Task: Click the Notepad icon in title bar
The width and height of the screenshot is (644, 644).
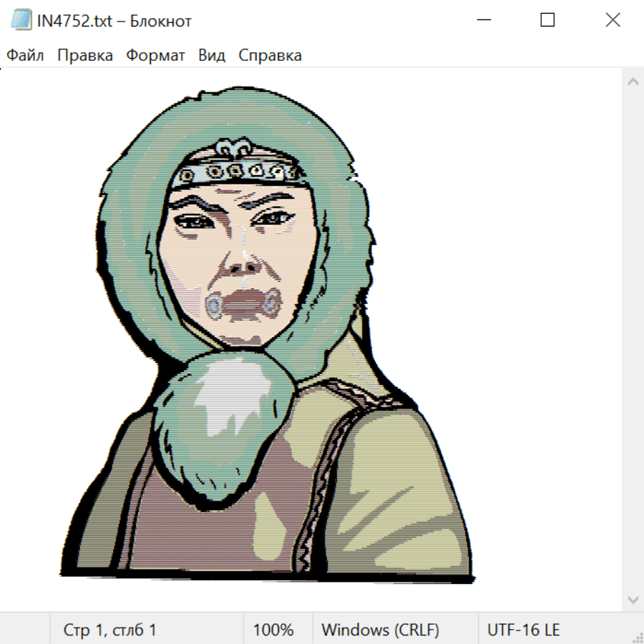Action: (21, 20)
